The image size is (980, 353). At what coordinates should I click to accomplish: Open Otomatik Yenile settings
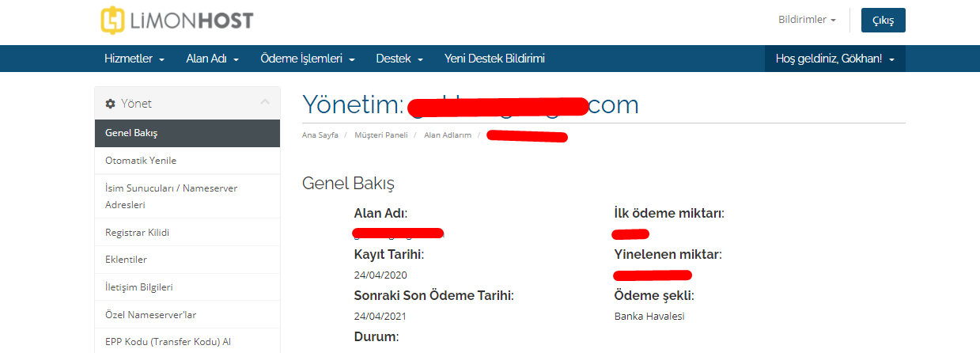187,161
